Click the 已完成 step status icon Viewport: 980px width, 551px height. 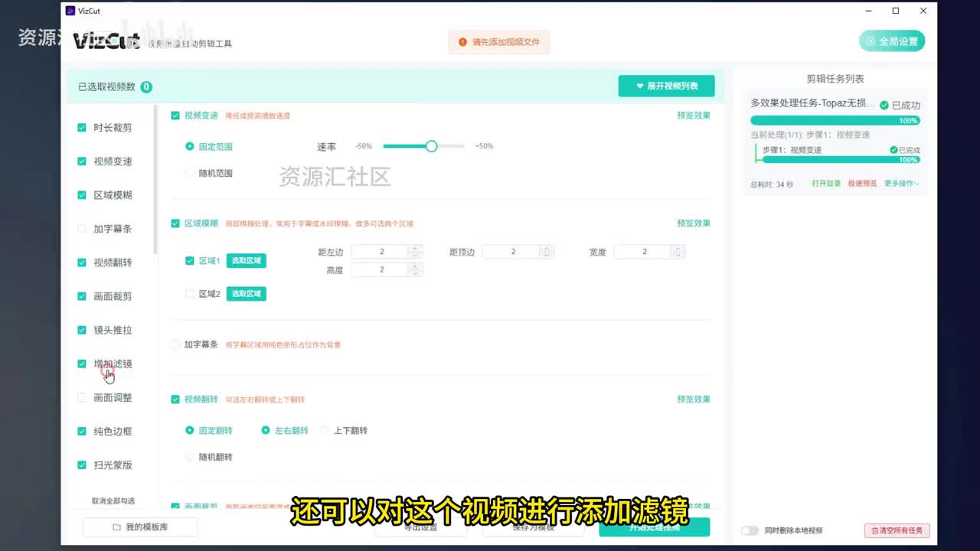[x=893, y=150]
